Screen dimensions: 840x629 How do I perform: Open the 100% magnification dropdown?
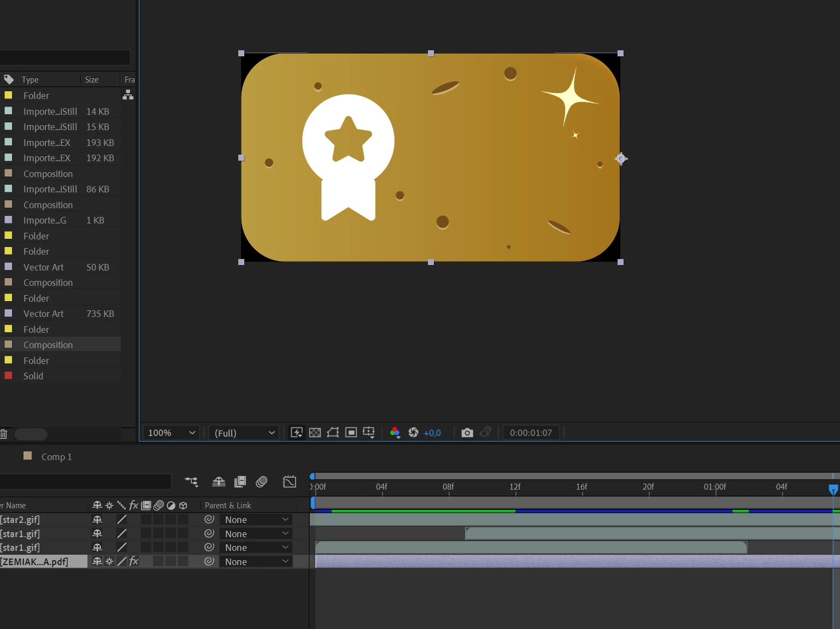coord(171,433)
